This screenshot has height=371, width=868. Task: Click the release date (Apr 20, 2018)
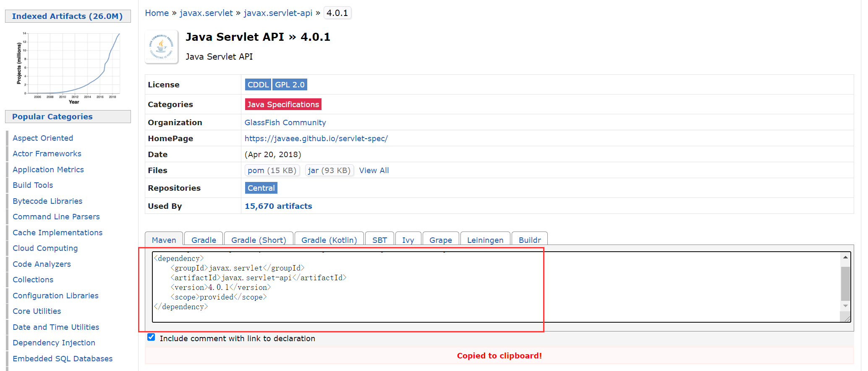[x=273, y=154]
